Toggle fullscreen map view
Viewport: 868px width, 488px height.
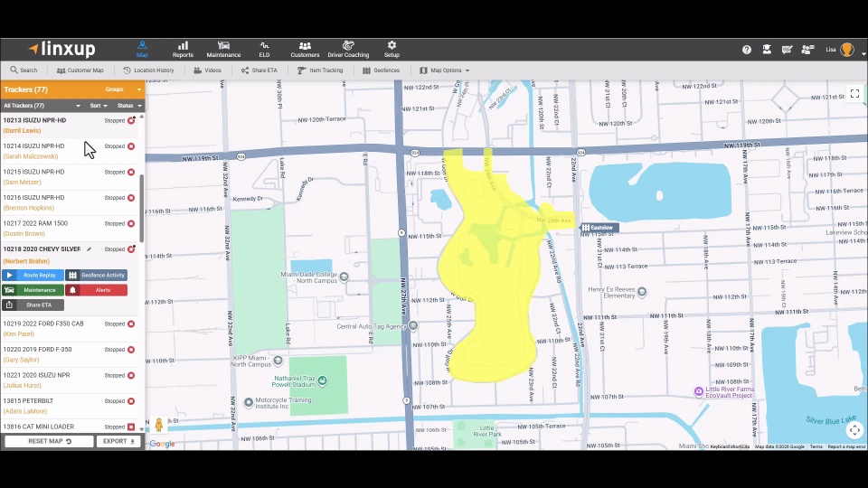[854, 93]
